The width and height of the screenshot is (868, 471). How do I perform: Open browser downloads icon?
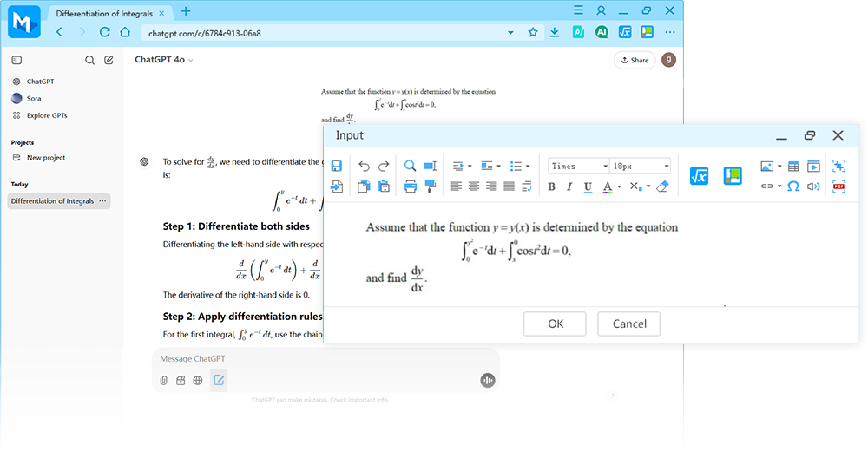click(554, 33)
